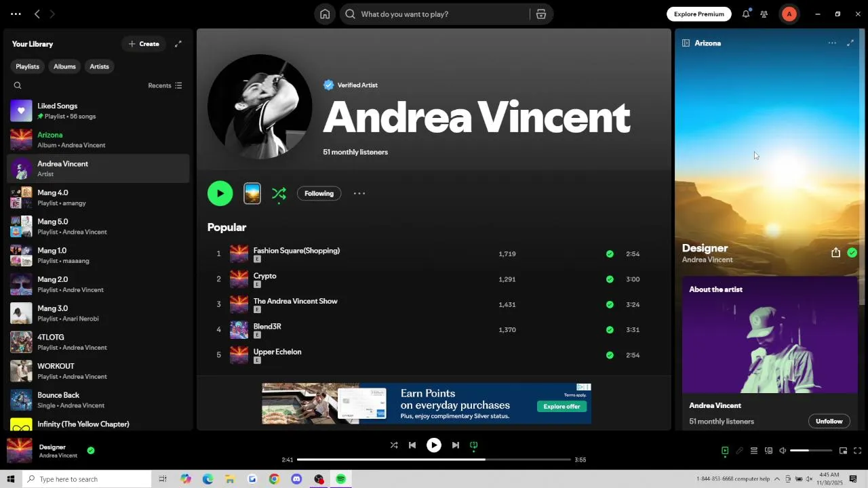The height and width of the screenshot is (488, 868).
Task: Open the Designer album art in player bar
Action: click(19, 451)
